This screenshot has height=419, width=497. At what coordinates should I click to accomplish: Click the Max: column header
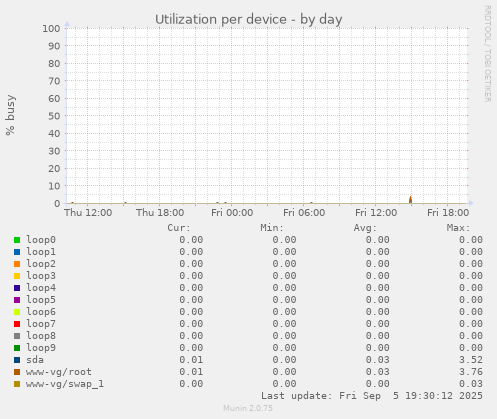(x=458, y=228)
